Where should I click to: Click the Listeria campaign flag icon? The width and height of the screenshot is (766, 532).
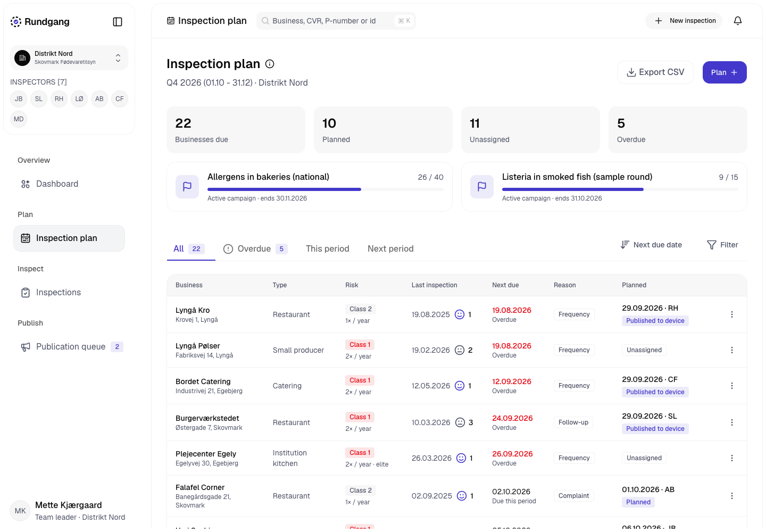[482, 187]
